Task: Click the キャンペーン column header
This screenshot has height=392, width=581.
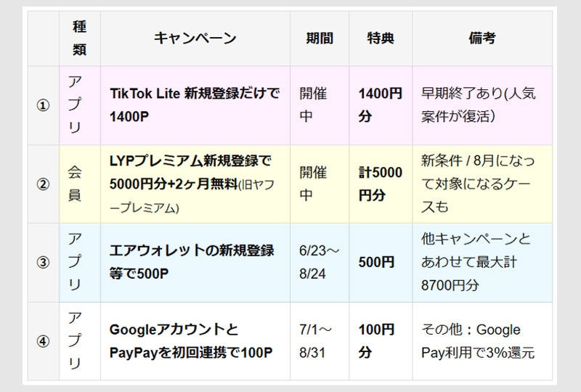Action: point(195,38)
